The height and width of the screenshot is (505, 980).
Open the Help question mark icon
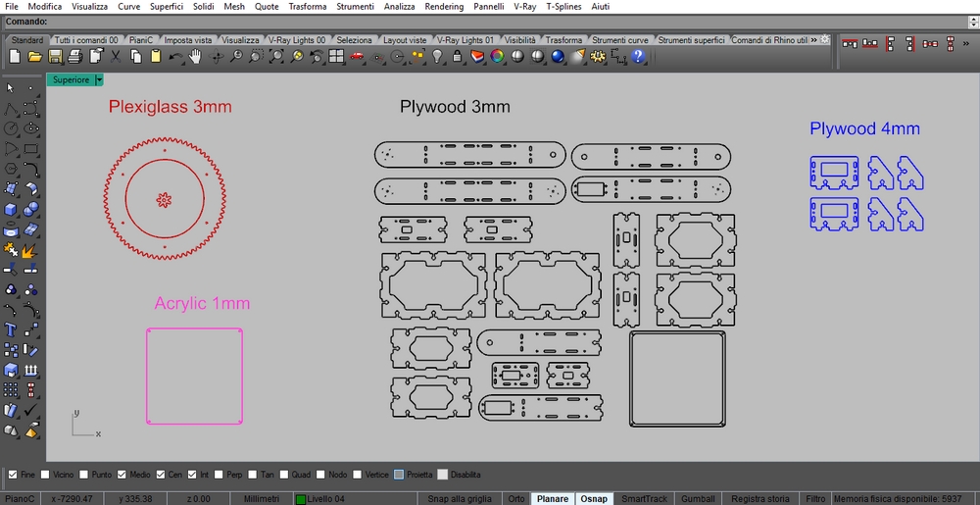[x=638, y=57]
